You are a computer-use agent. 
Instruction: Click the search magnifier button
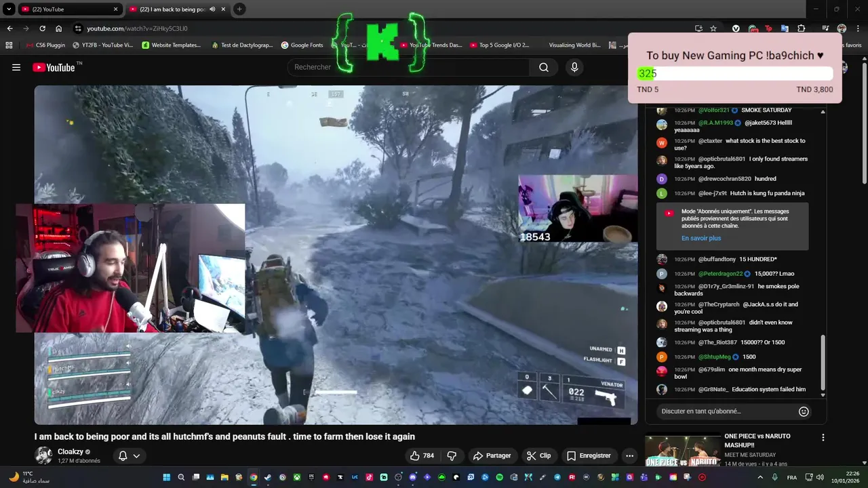coord(543,67)
